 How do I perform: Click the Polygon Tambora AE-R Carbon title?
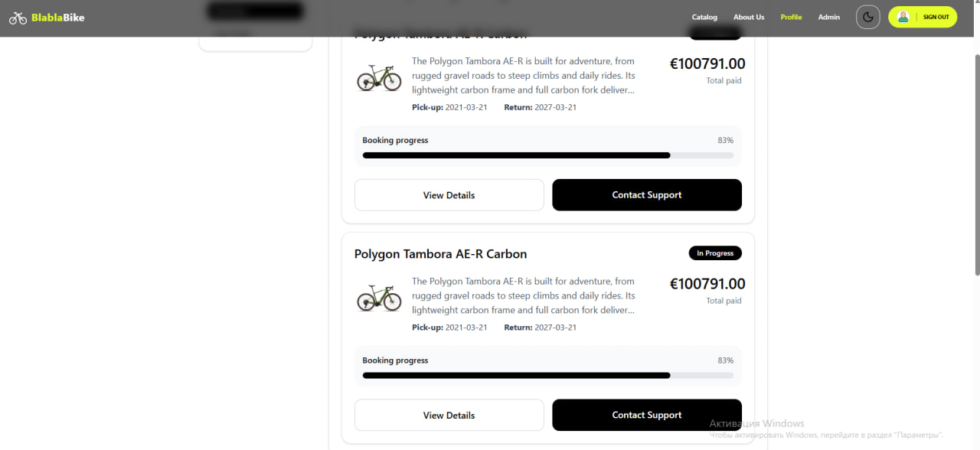coord(440,253)
